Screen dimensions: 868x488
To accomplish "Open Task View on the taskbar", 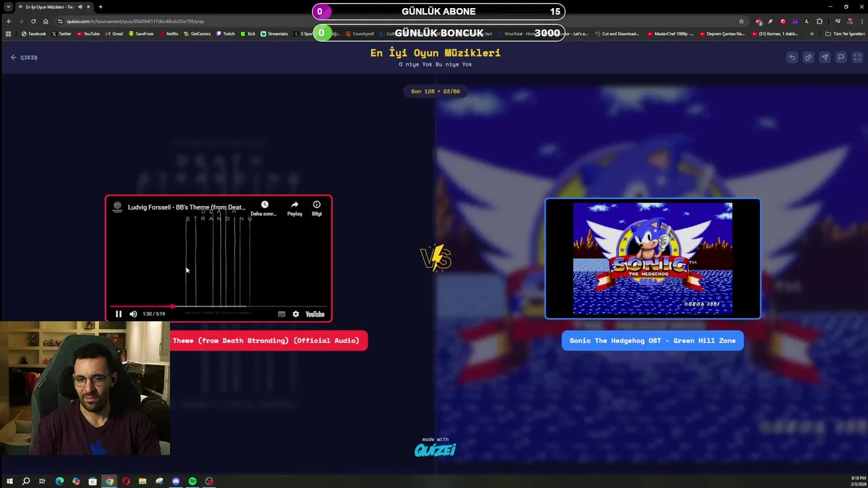I will tap(42, 481).
